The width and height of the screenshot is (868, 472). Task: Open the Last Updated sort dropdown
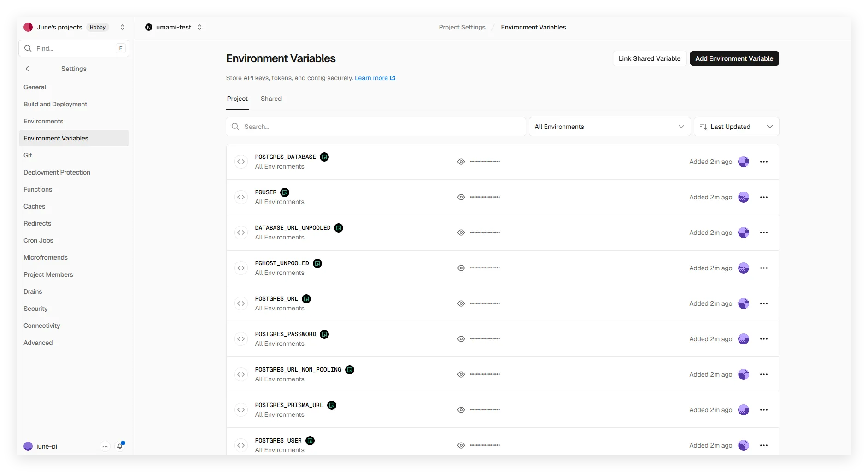coord(736,127)
